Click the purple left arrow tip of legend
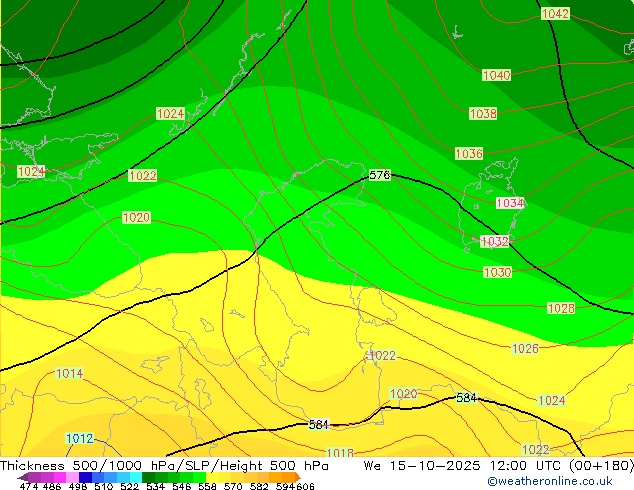The image size is (634, 490). coord(23,477)
